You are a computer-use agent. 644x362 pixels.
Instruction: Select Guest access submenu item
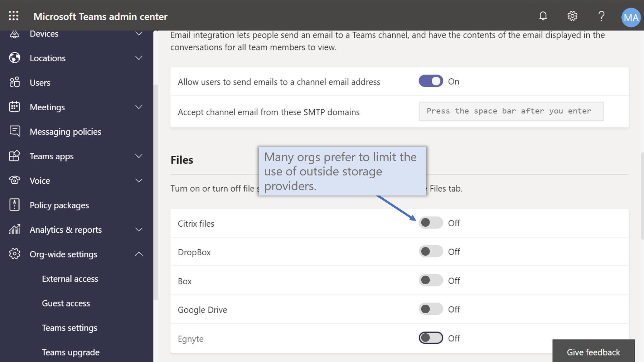[66, 303]
